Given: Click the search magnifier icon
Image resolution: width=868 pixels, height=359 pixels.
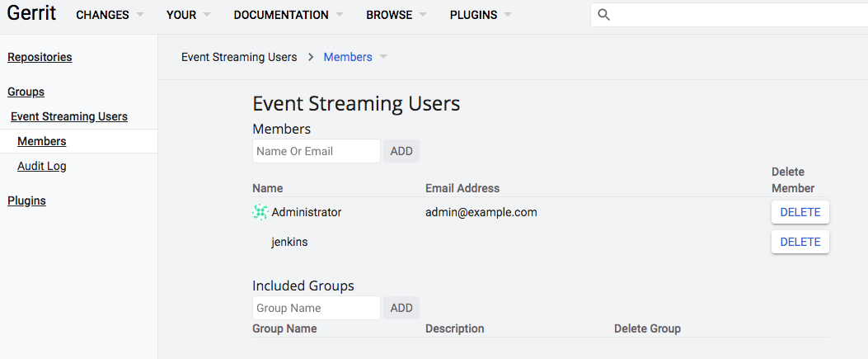Looking at the screenshot, I should tap(604, 15).
